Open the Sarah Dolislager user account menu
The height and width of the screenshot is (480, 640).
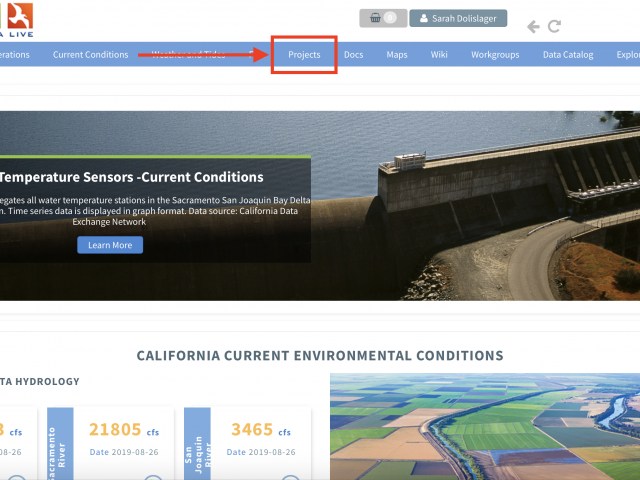click(458, 18)
